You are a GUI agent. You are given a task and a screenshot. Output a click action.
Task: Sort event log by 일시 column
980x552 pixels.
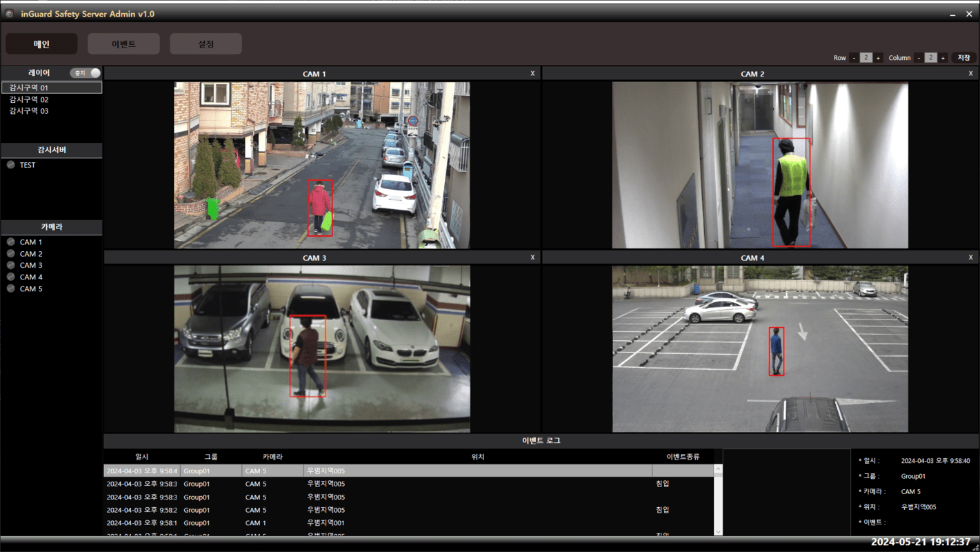pyautogui.click(x=142, y=457)
